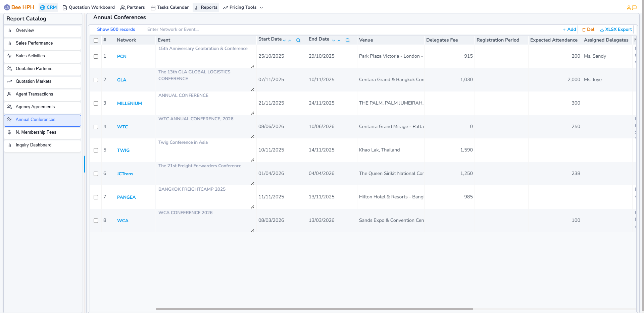Click the XLSX Export button
The image size is (644, 313).
[x=616, y=29]
